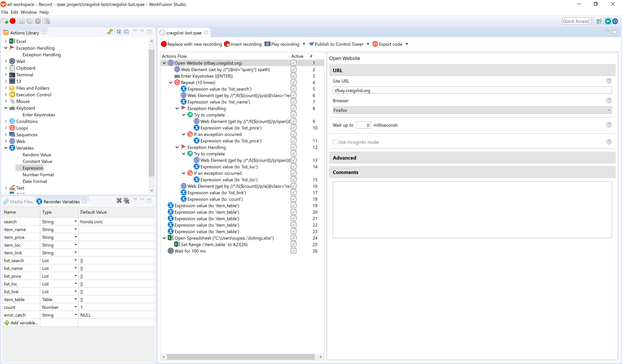Select the Conditions icon in Actions Library
The image size is (622, 364).
tap(12, 121)
